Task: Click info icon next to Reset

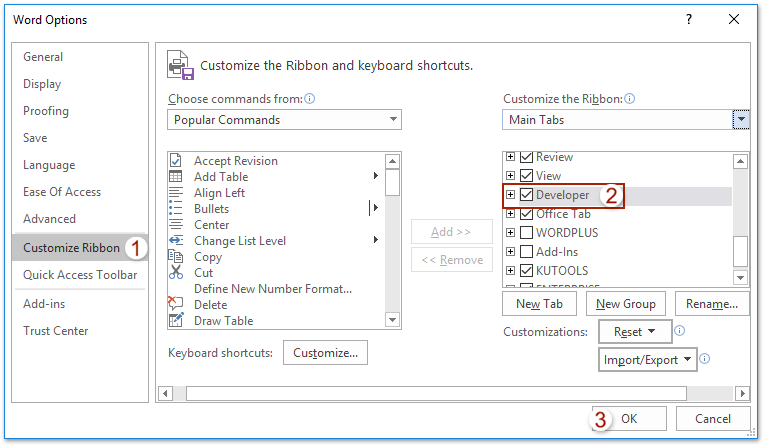Action: [679, 331]
